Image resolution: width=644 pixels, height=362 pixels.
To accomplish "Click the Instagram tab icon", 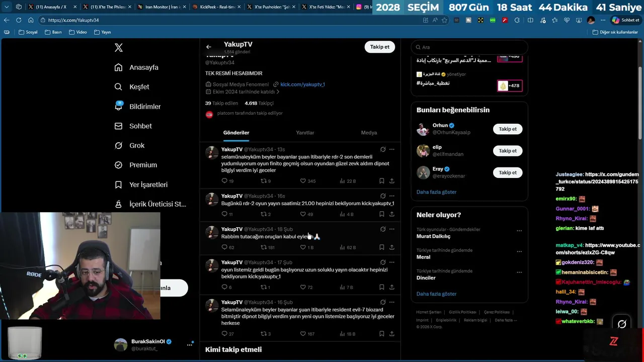I will coord(359,7).
